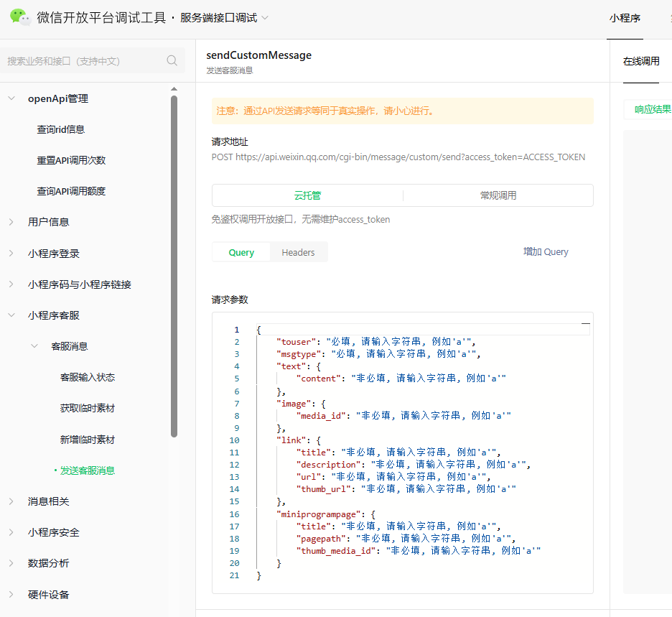Open the 服务端接口调试 dropdown arrow
The height and width of the screenshot is (617, 672).
click(265, 17)
